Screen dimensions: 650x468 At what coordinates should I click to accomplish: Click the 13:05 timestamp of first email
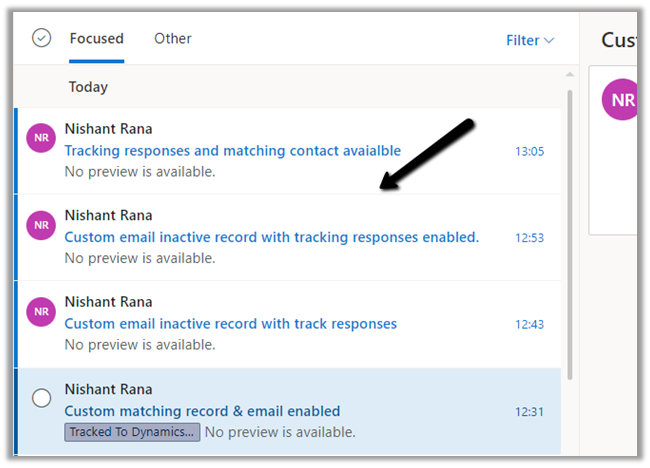(x=529, y=152)
